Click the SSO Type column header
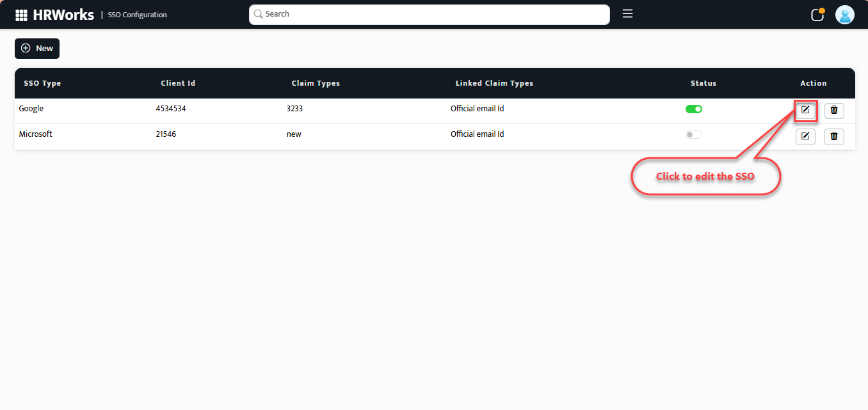Screen dimensions: 868x410 [43, 83]
